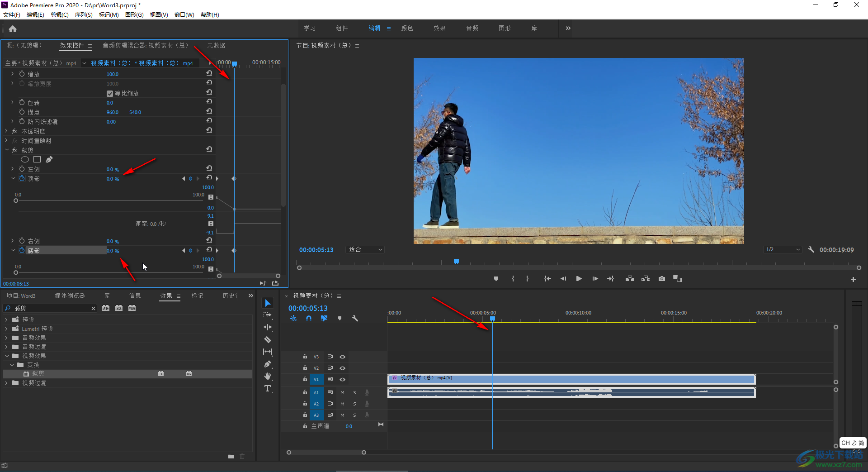
Task: Toggle V2 track output eye
Action: click(x=342, y=368)
